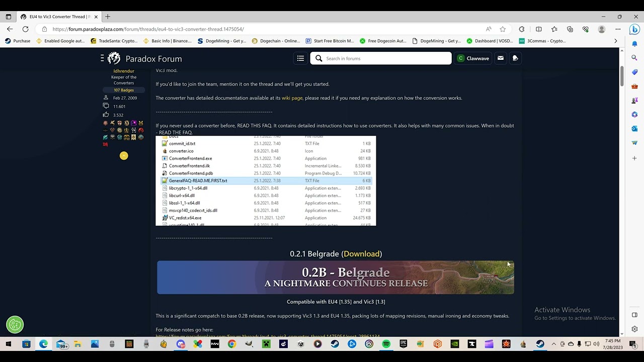This screenshot has height=362, width=644.
Task: Open Start Free Bitcoin M... bookmark
Action: 330,41
